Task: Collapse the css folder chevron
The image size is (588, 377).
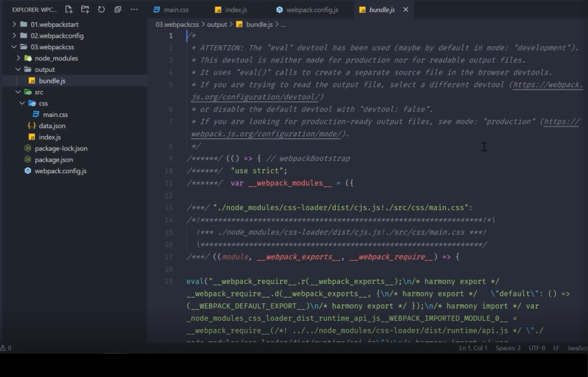Action: pyautogui.click(x=22, y=103)
